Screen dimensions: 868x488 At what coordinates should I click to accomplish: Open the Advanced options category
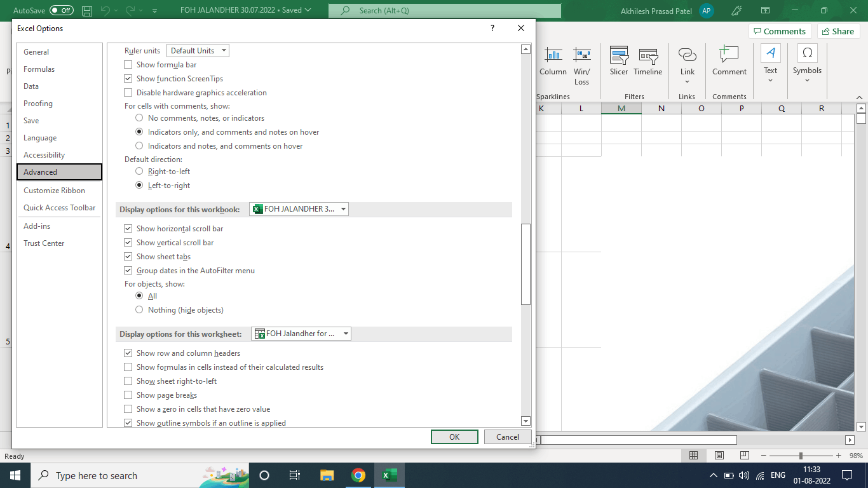[59, 172]
